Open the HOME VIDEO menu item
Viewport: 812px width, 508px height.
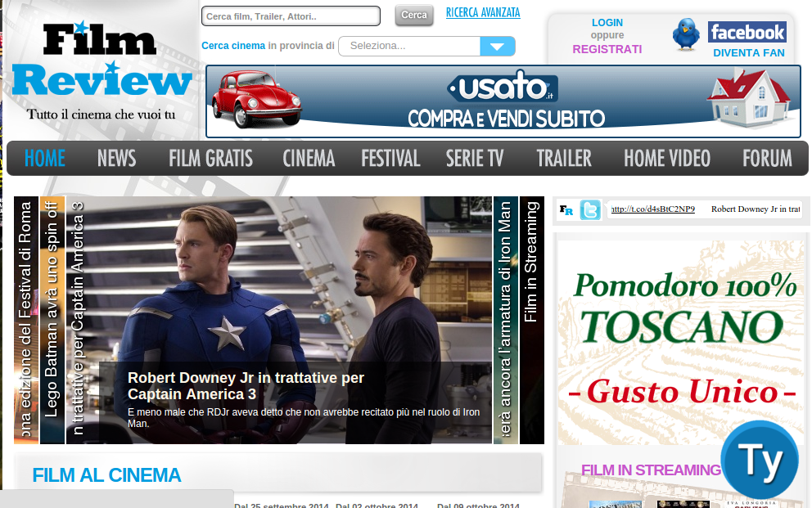(667, 159)
